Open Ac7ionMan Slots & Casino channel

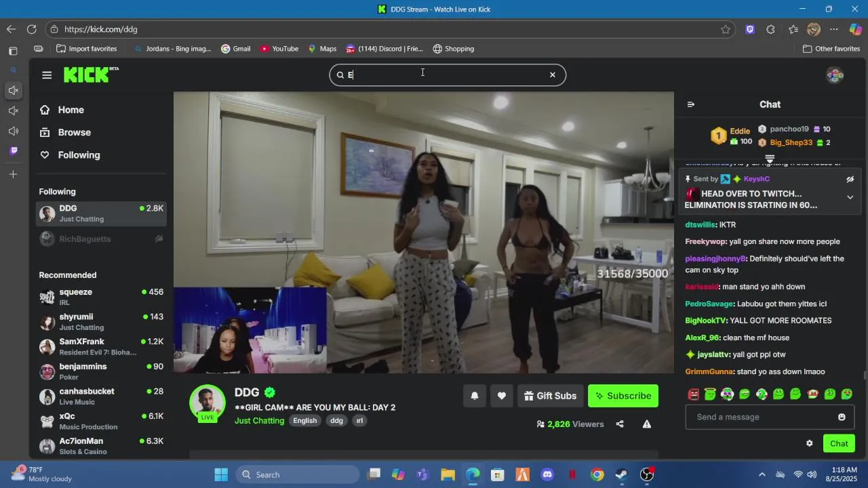[x=100, y=446]
